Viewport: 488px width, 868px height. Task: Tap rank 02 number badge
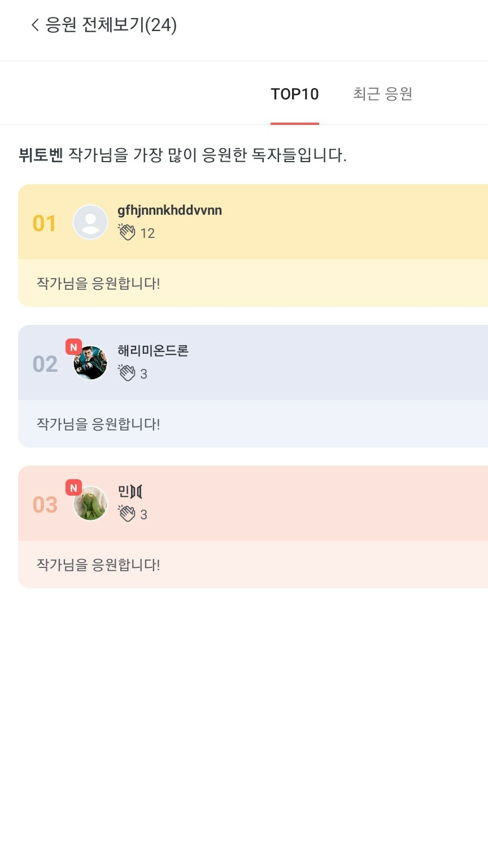click(x=45, y=364)
